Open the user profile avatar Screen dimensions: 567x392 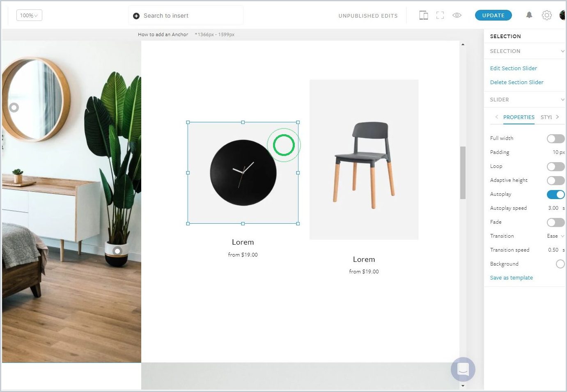[x=562, y=15]
